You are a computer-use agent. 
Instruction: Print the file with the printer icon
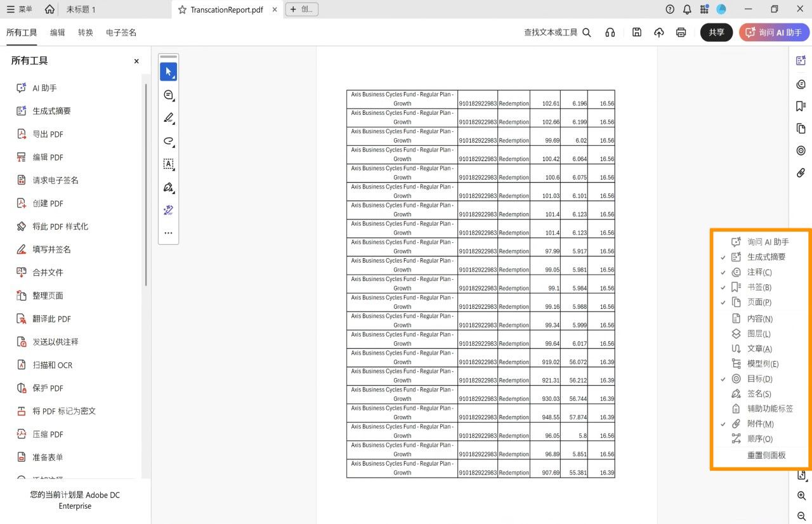[681, 32]
